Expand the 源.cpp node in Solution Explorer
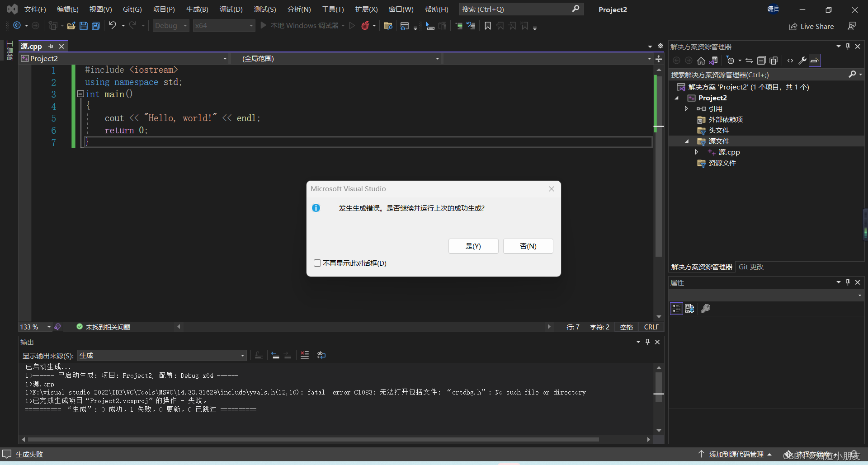Screen dimensions: 868x465 point(697,152)
